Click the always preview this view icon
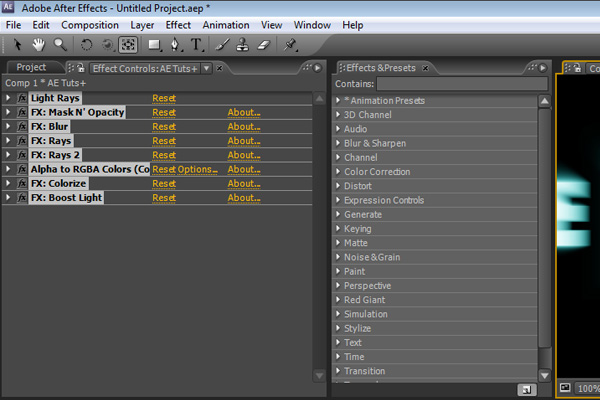 pyautogui.click(x=565, y=388)
